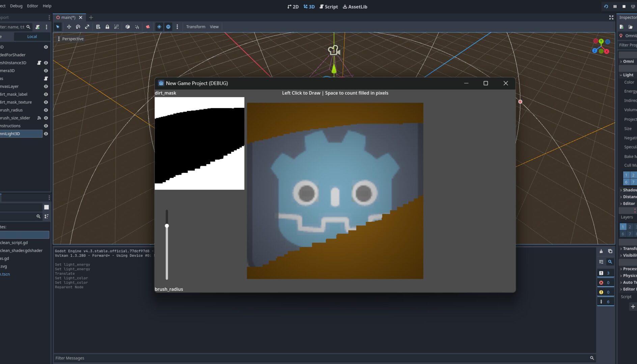Viewport: 637px width, 364px height.
Task: Toggle visibility of dirt_mask_label node
Action: point(46,94)
